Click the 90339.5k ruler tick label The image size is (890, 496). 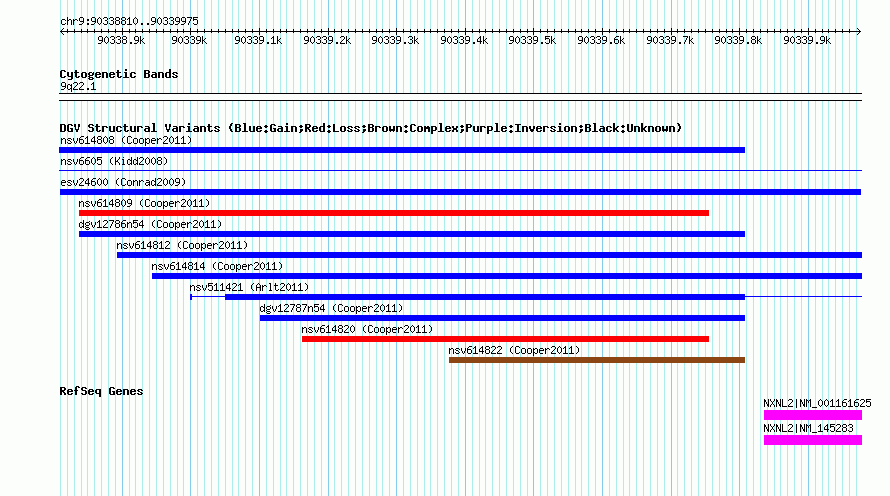point(532,40)
